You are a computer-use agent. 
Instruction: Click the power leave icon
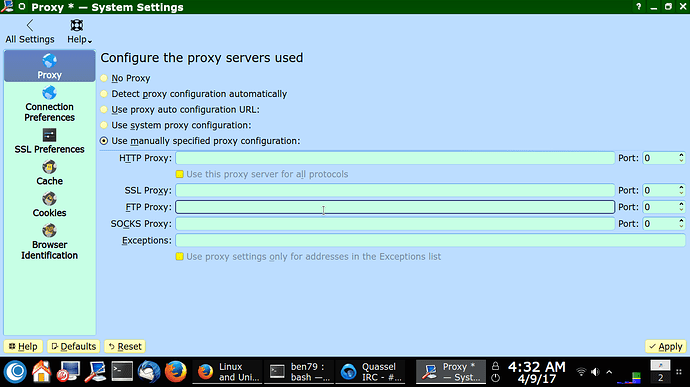pos(495,378)
